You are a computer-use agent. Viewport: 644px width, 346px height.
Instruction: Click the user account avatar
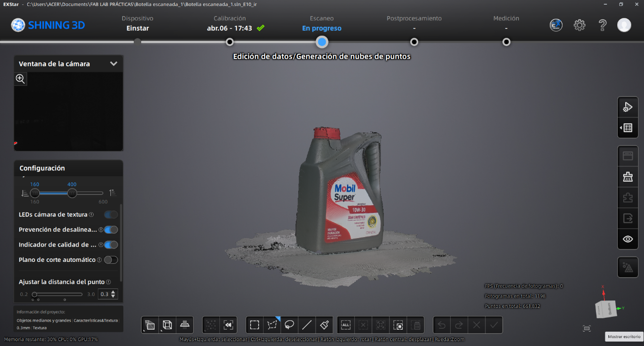pyautogui.click(x=624, y=25)
